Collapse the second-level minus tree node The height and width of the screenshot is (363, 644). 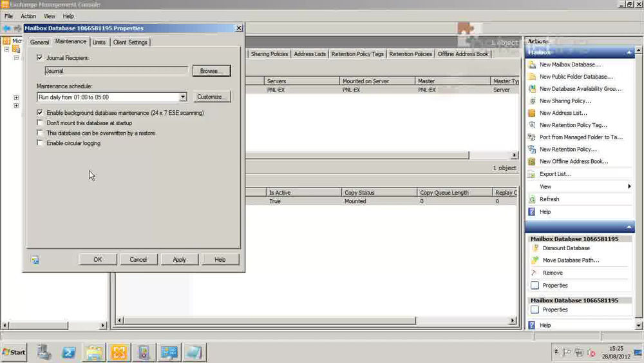16,57
